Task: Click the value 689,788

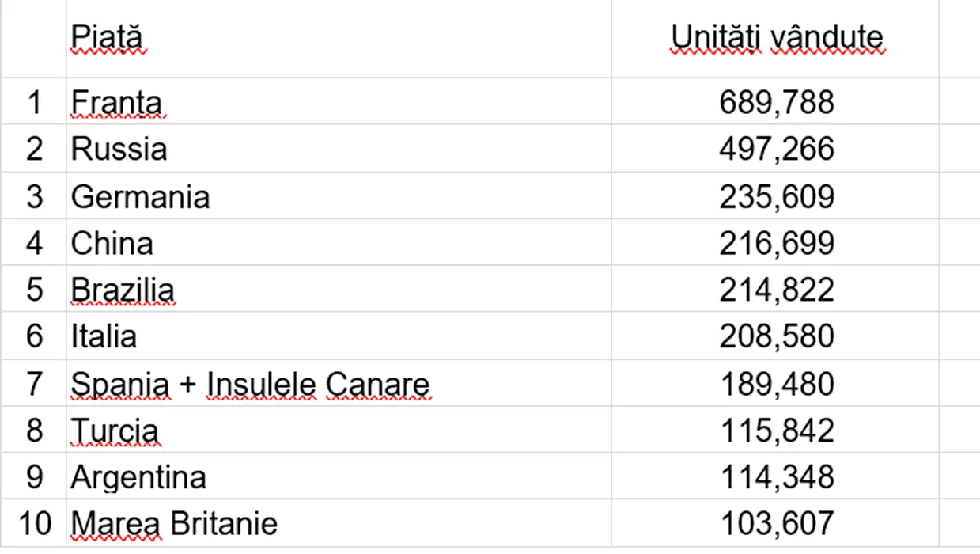Action: (x=775, y=101)
